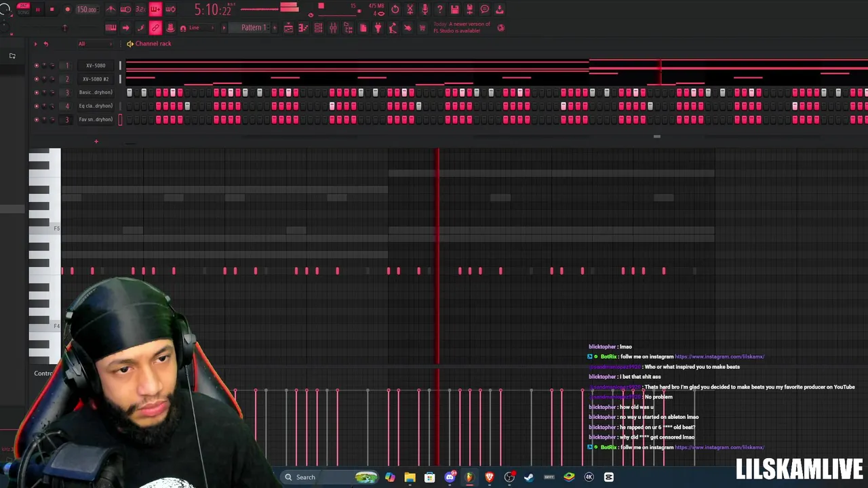The width and height of the screenshot is (868, 488).
Task: Click the Fav sn..dryhon) channel select indicator
Action: click(x=121, y=120)
